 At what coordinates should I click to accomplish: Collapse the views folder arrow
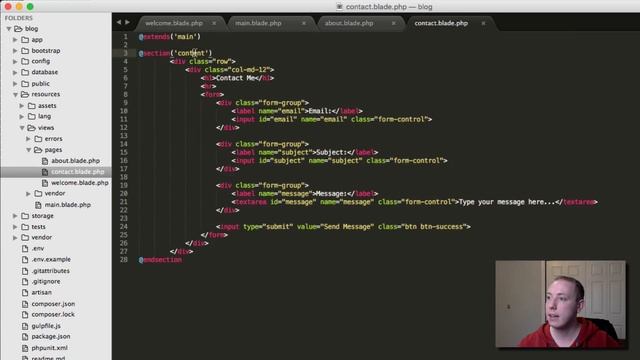coord(22,128)
